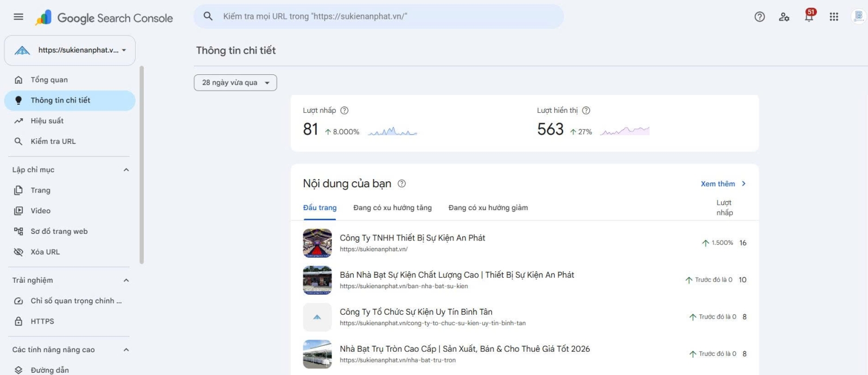Open Sơ đồ trang web menu item

pyautogui.click(x=69, y=232)
